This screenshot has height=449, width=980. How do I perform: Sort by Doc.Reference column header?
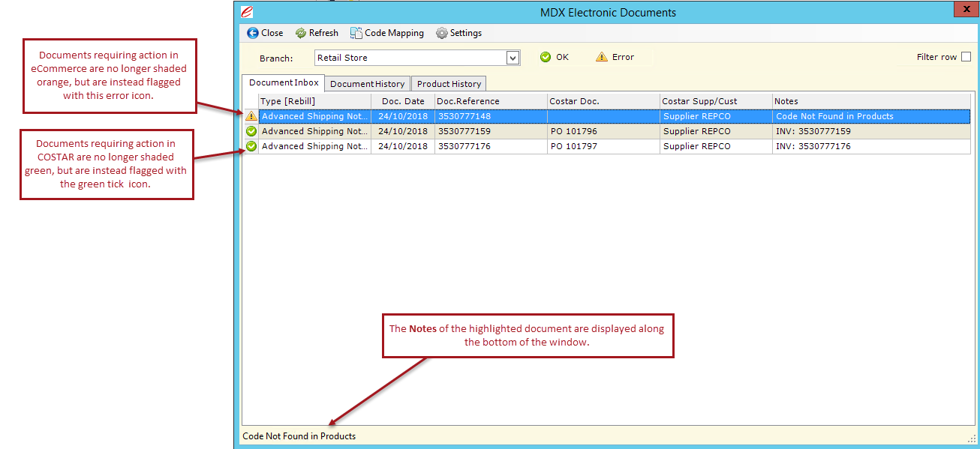[491, 101]
